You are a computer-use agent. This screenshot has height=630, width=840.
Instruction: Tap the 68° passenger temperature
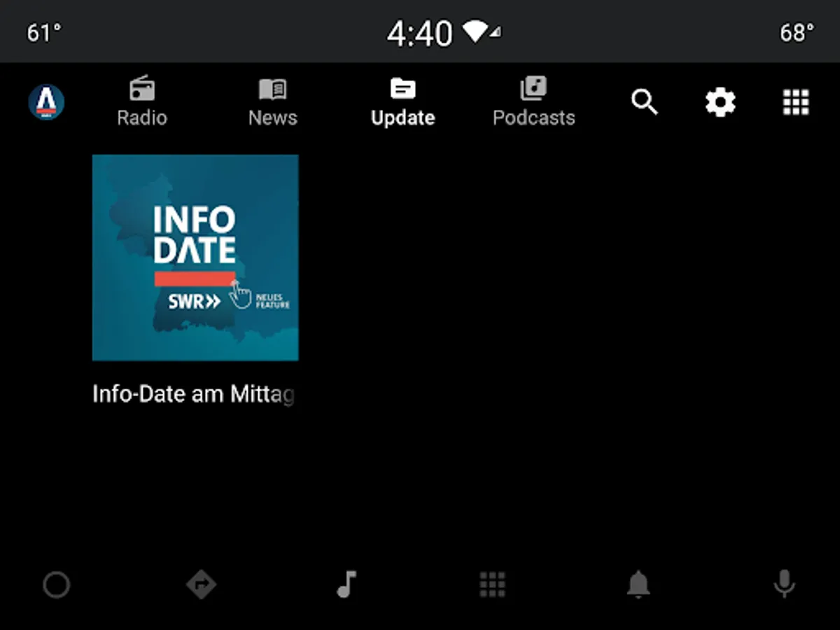(797, 32)
